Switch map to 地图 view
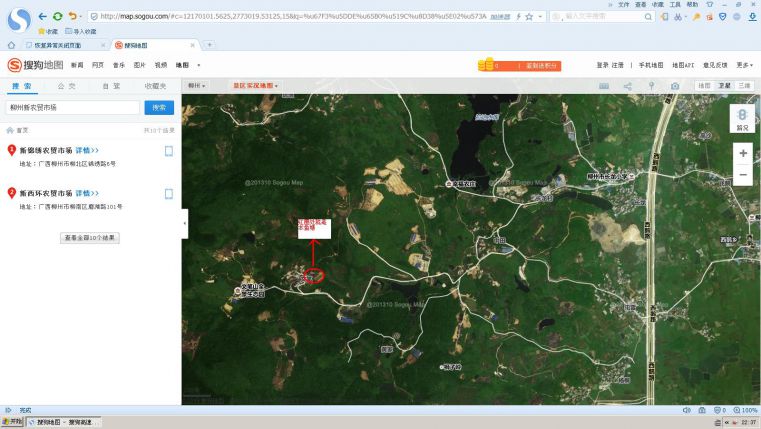The image size is (761, 429). (704, 85)
